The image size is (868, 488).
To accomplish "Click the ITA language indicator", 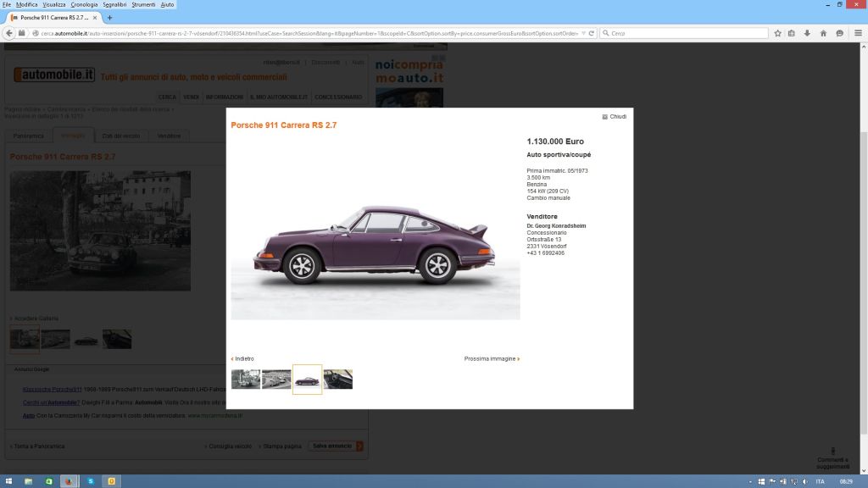I will (820, 482).
